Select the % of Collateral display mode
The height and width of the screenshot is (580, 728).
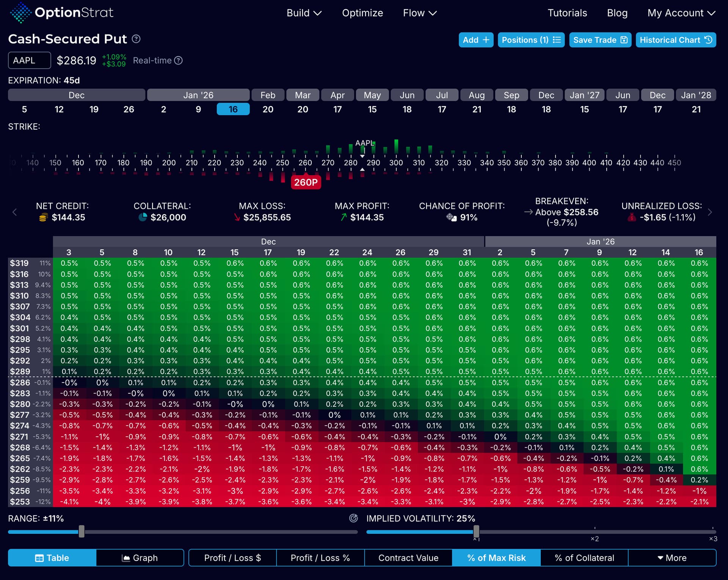point(584,558)
